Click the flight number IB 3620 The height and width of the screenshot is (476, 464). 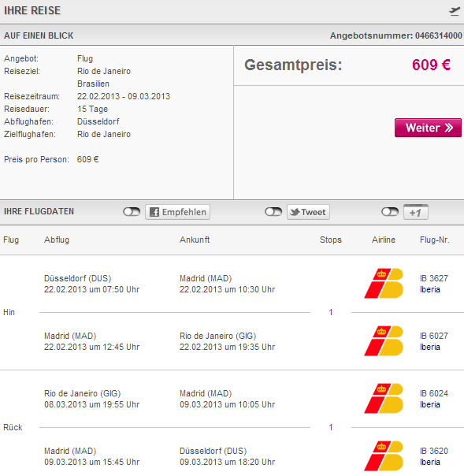434,451
